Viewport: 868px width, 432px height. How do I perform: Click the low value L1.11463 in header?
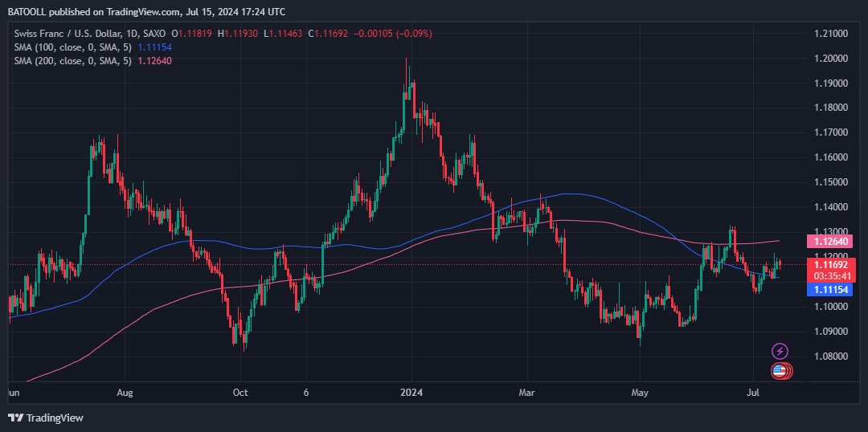coord(285,34)
